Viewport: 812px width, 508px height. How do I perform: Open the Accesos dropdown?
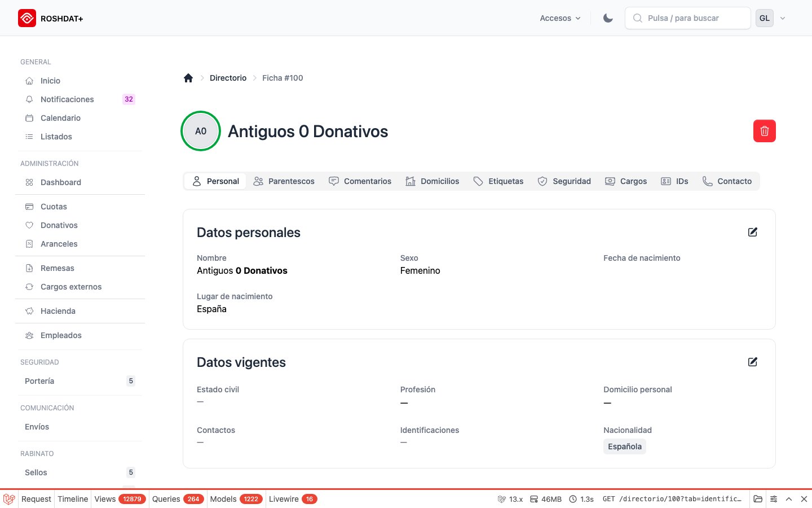(559, 17)
